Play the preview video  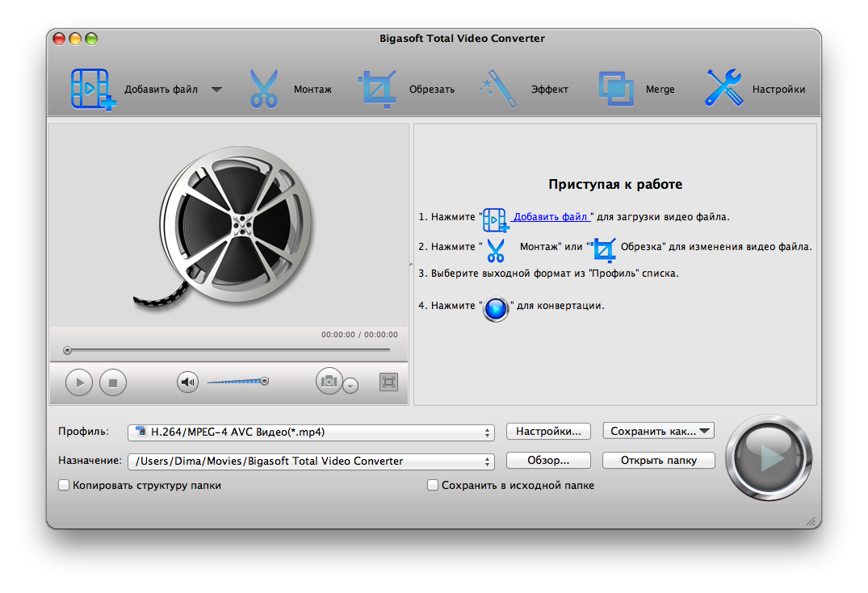tap(79, 382)
